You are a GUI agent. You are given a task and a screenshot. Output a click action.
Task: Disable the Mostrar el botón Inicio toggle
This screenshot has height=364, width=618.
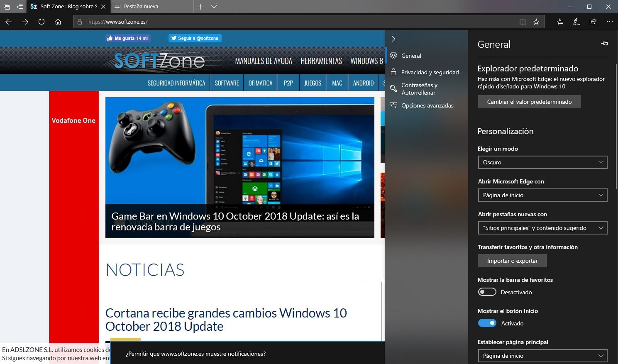point(487,323)
